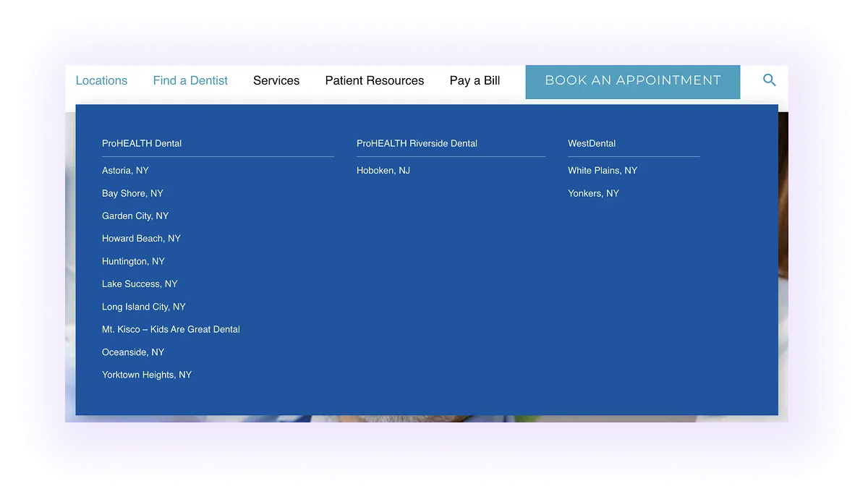Select the Howard Beach, NY location

(141, 238)
